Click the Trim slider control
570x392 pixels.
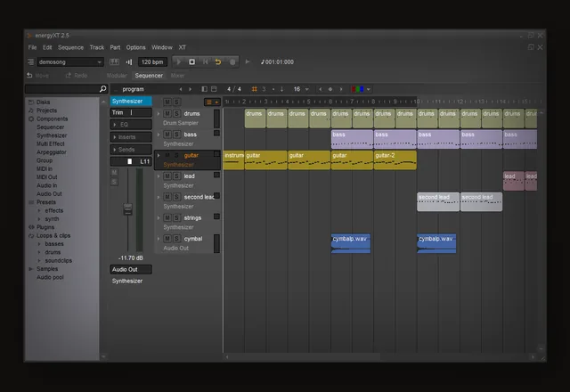131,113
